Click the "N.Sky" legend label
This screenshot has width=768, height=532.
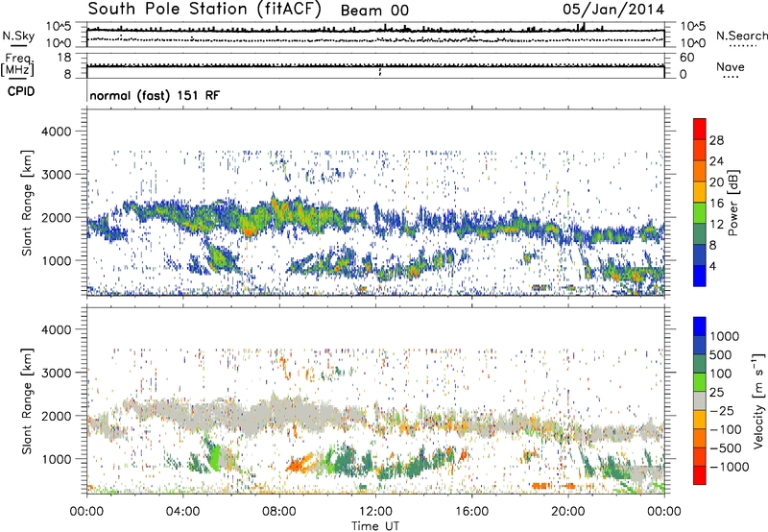[x=18, y=36]
